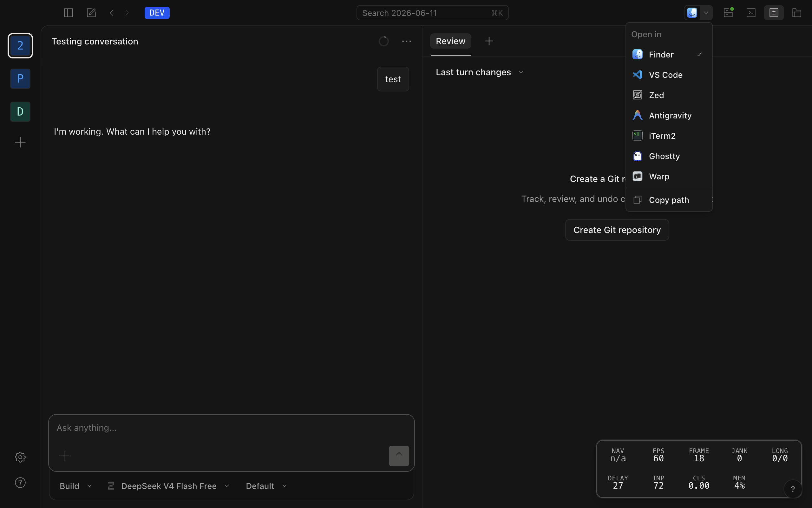Open the file tree folder icon
The height and width of the screenshot is (508, 812).
(797, 13)
